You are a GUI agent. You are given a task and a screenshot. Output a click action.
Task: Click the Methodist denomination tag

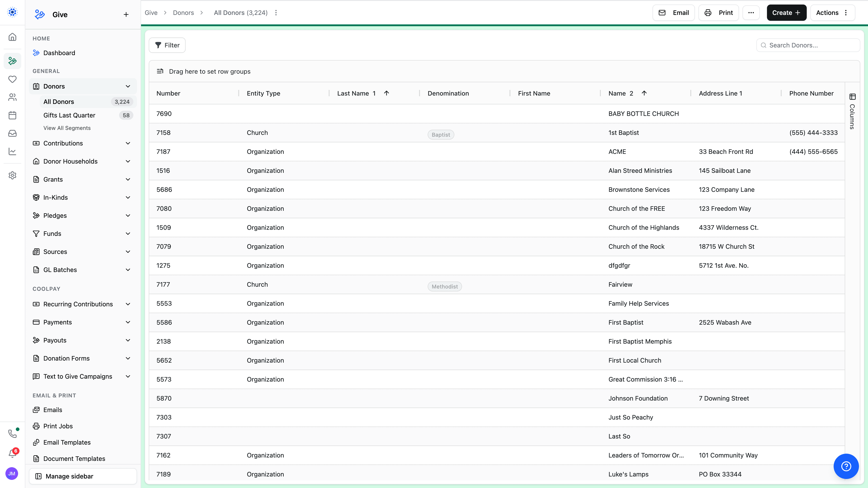(445, 287)
